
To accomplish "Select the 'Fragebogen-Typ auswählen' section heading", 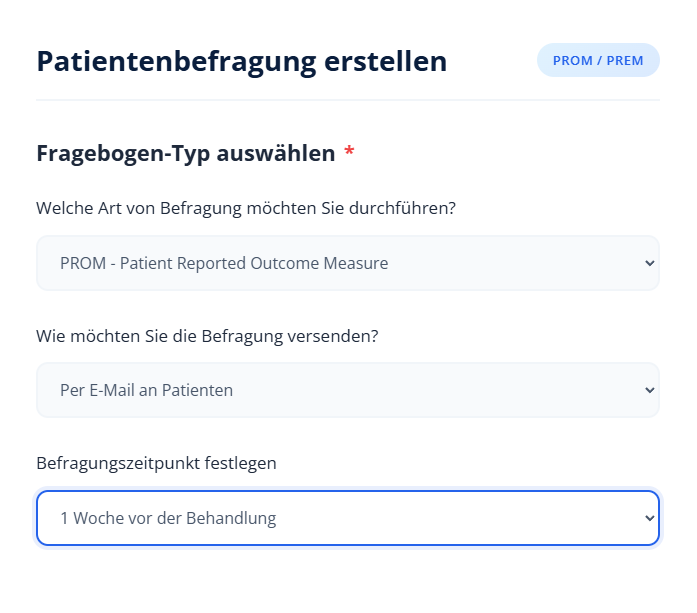I will coord(185,154).
